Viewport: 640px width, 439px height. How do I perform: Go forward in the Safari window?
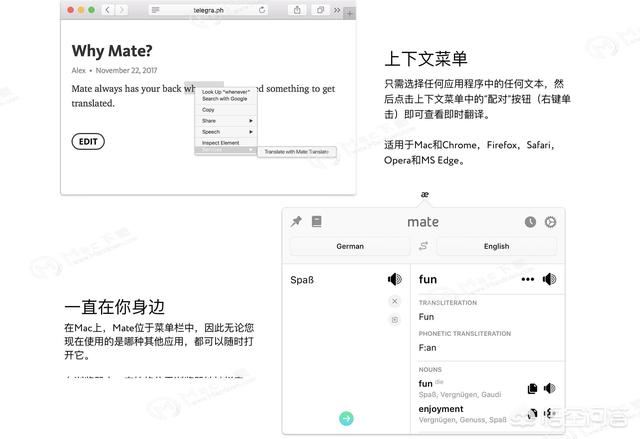tap(121, 10)
